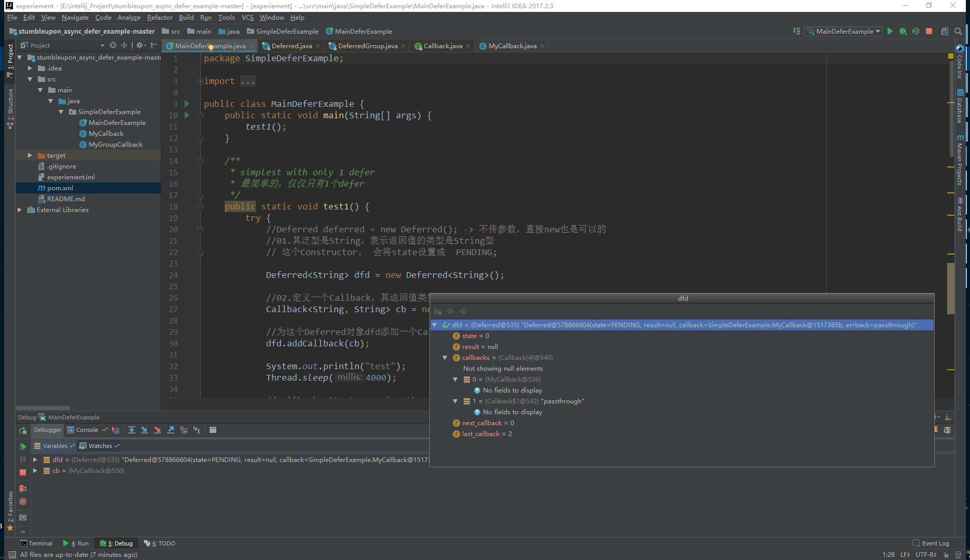Run with coverage from the top toolbar
Image resolution: width=970 pixels, height=560 pixels.
click(916, 32)
